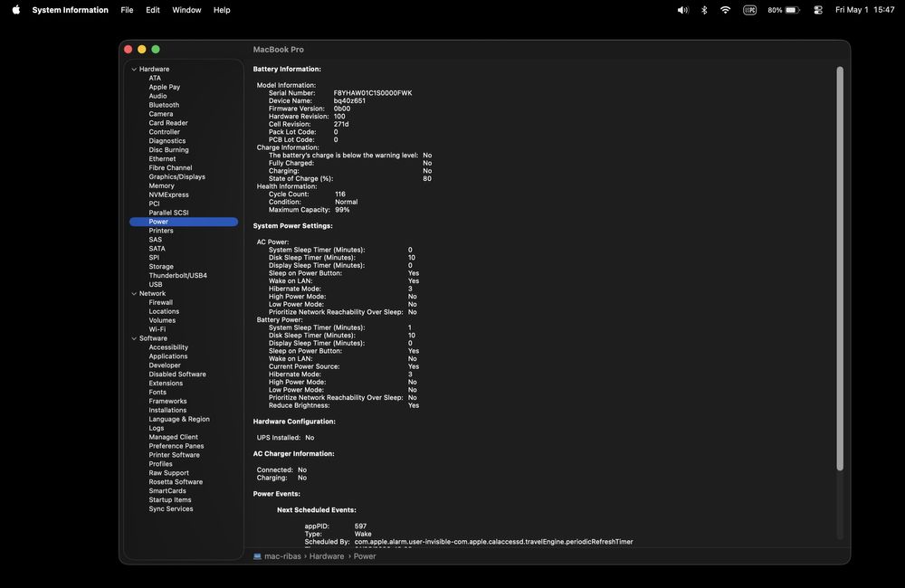Screen dimensions: 905x588
Task: Click mac-ribas in the path bar
Action: pos(282,556)
